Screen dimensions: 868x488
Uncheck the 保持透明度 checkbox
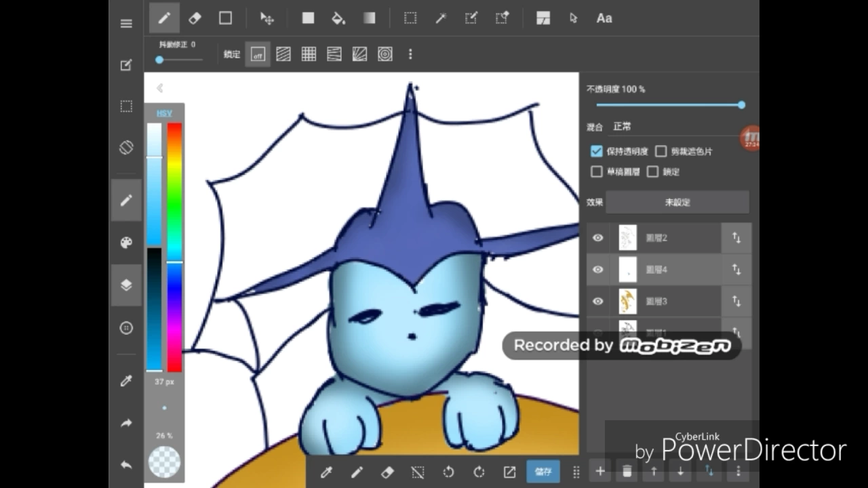(x=597, y=151)
